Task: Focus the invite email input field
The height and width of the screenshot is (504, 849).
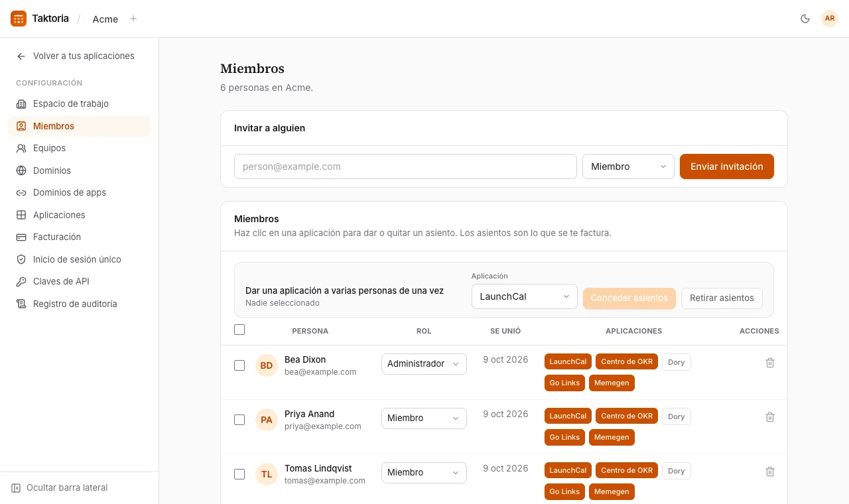Action: [x=405, y=166]
